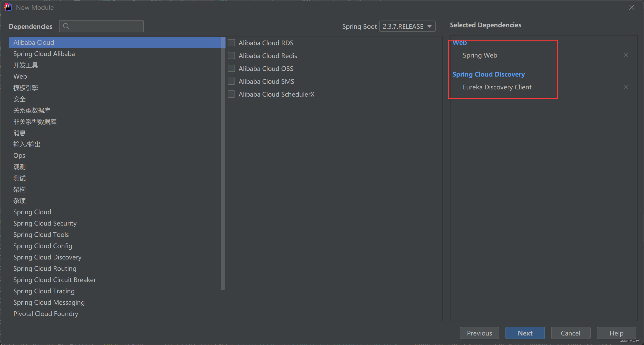This screenshot has width=644, height=345.
Task: Select the 观测 category
Action: [115, 167]
